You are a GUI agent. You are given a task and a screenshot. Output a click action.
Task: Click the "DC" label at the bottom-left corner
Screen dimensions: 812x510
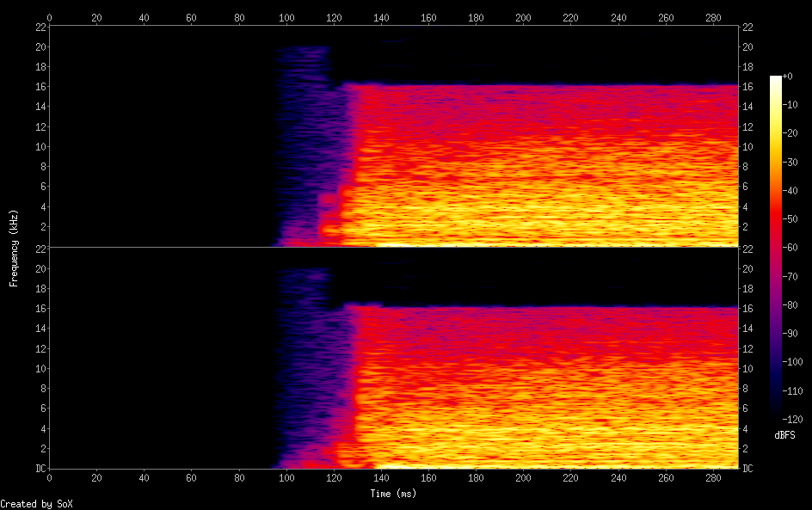click(x=39, y=469)
